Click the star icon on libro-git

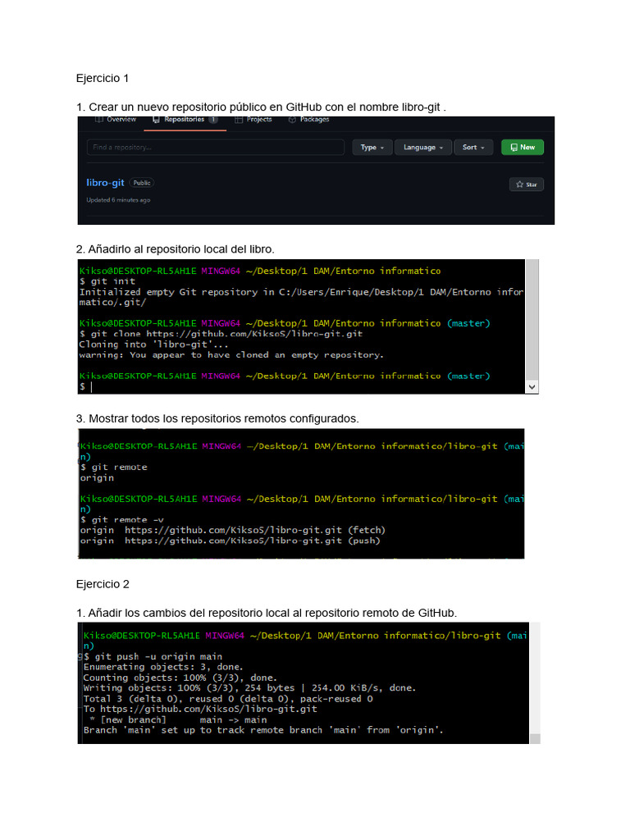point(519,185)
